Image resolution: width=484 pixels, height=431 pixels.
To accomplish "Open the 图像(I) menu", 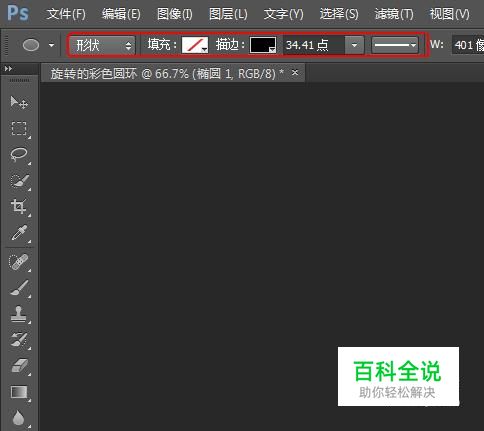I will point(175,14).
